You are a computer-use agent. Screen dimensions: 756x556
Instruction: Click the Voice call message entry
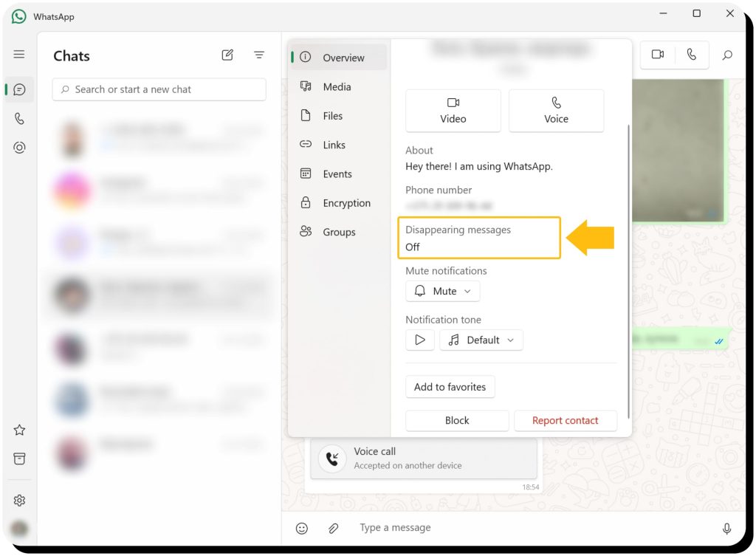click(x=423, y=458)
